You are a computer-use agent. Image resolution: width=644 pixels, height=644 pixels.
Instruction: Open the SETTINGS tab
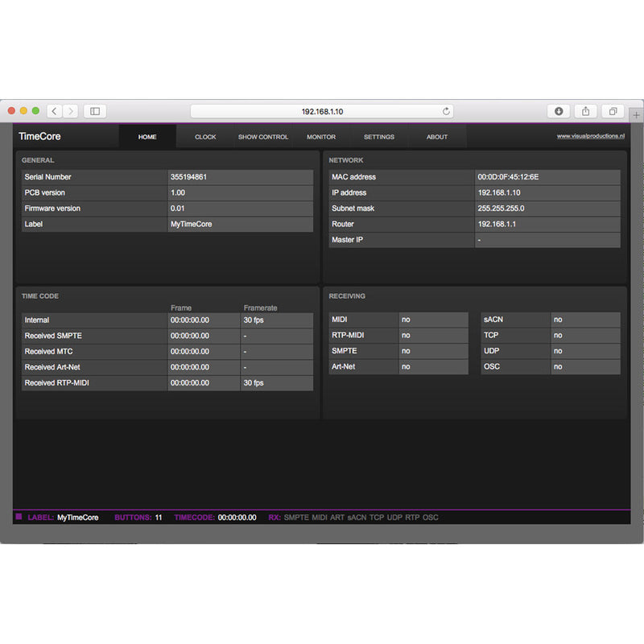click(379, 137)
